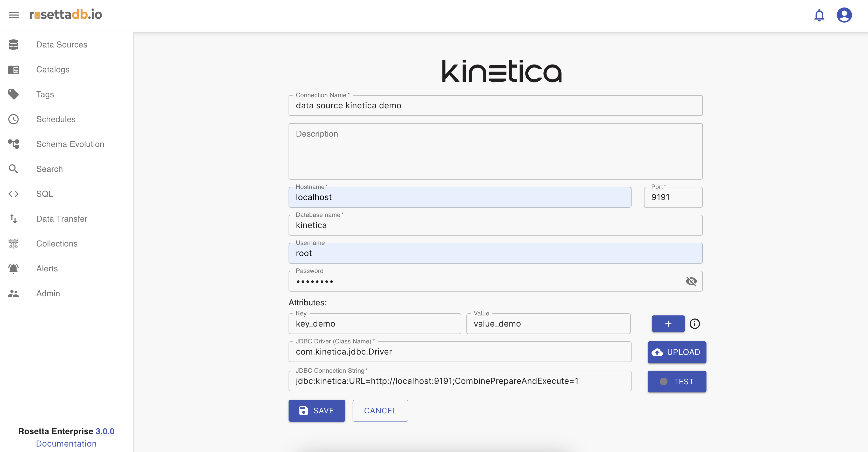The height and width of the screenshot is (452, 868).
Task: Test the Kinetica connection
Action: (x=677, y=382)
